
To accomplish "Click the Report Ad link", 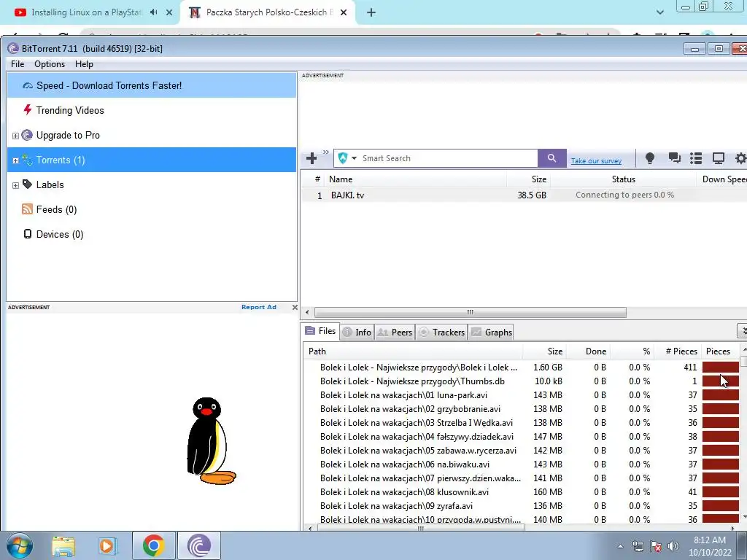I will [x=259, y=307].
